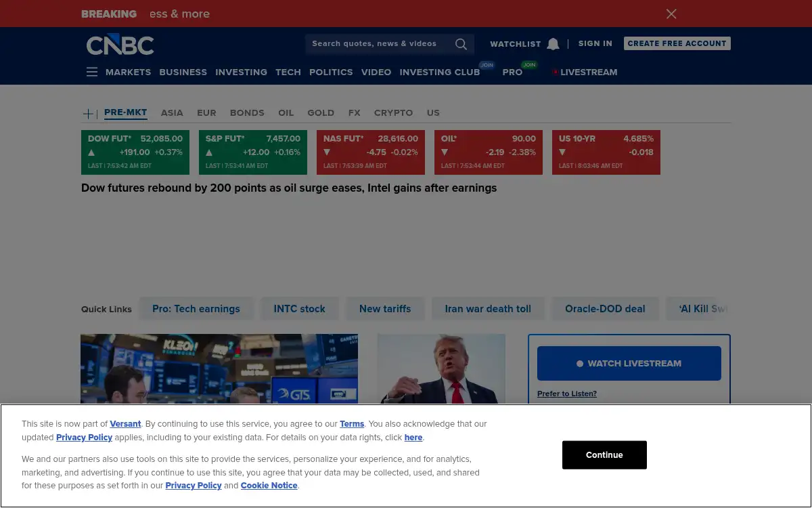Open the hamburger menu icon
812x508 pixels.
[92, 72]
